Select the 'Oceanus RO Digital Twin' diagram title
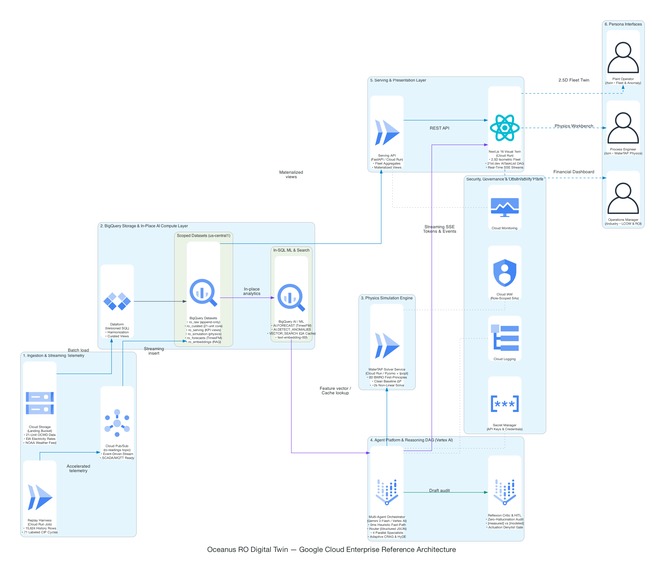This screenshot has height=573, width=663. (x=331, y=550)
